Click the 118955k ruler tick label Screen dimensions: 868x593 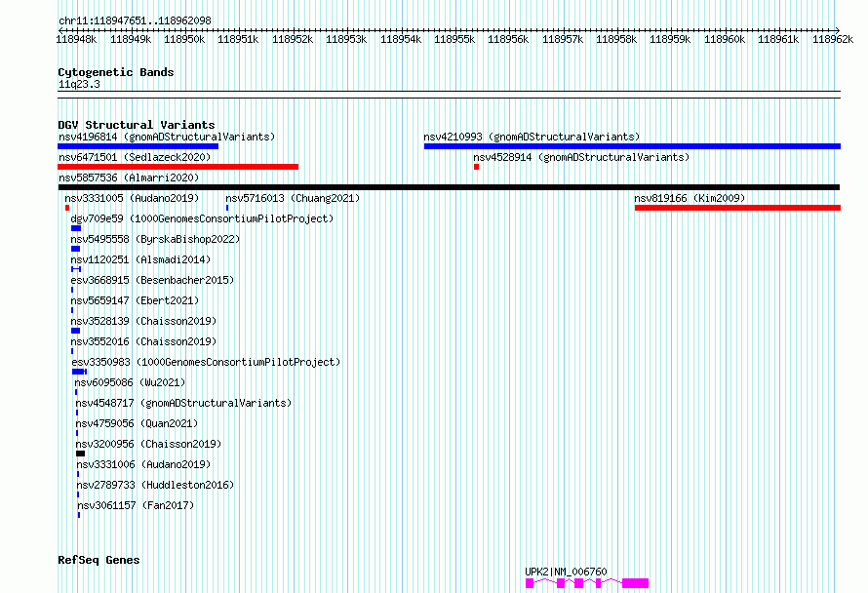[x=454, y=39]
